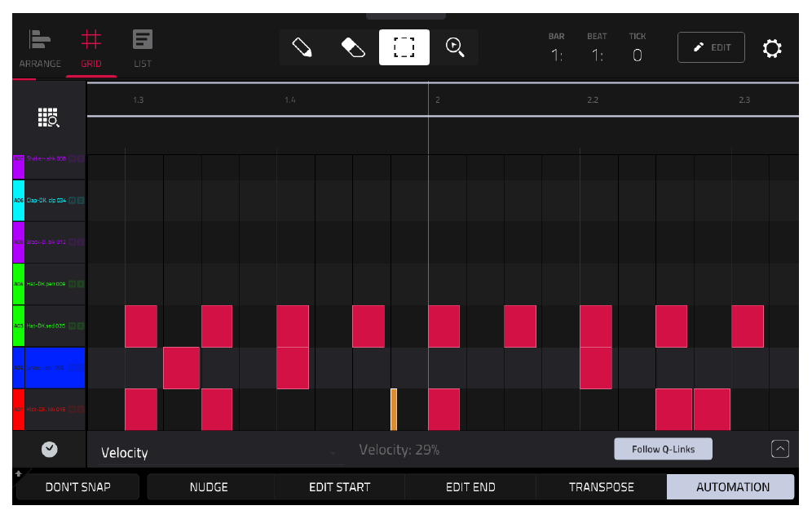Viewport: 812px width, 519px height.
Task: Click the circular checkmark icon
Action: click(x=50, y=449)
